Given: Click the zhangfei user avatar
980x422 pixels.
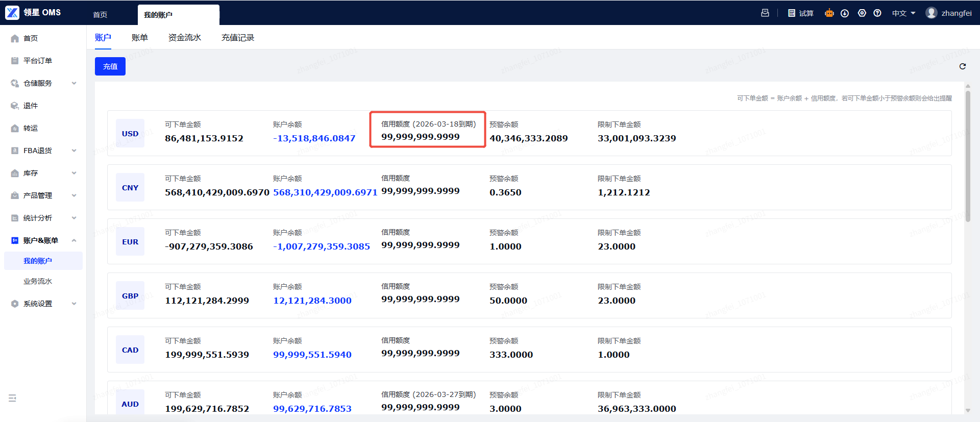Looking at the screenshot, I should click(x=931, y=13).
